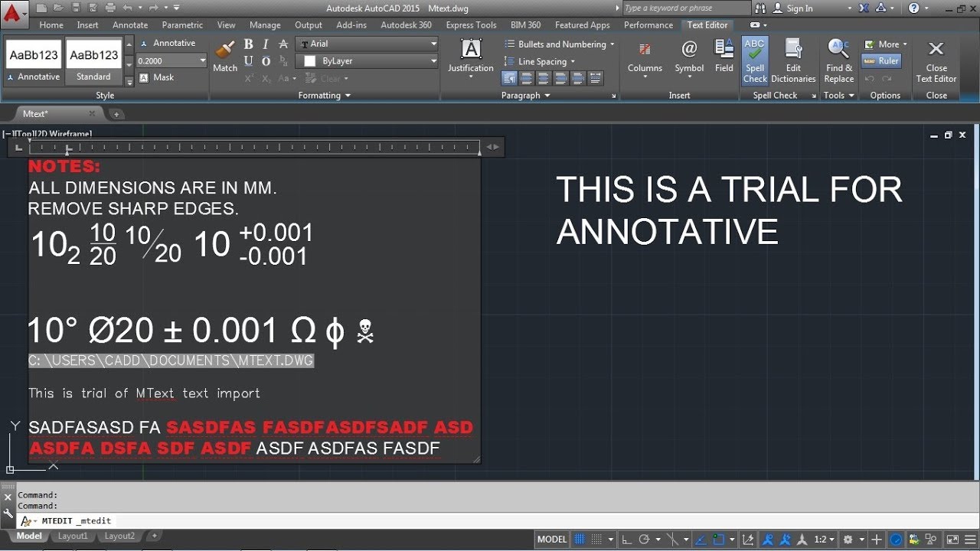Expand the Tools panel
Image resolution: width=980 pixels, height=551 pixels.
pos(838,96)
